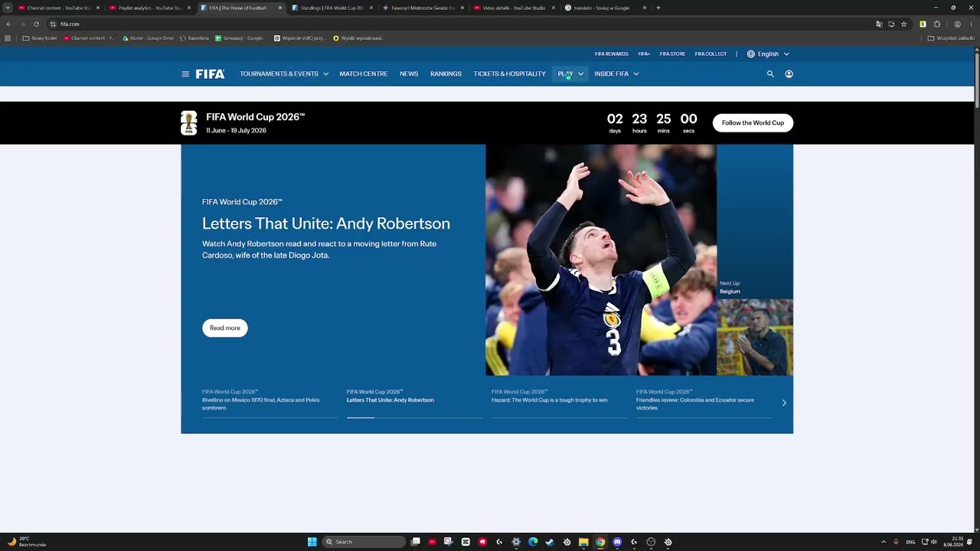This screenshot has width=980, height=551.
Task: Open the Windows Start menu
Action: [312, 542]
